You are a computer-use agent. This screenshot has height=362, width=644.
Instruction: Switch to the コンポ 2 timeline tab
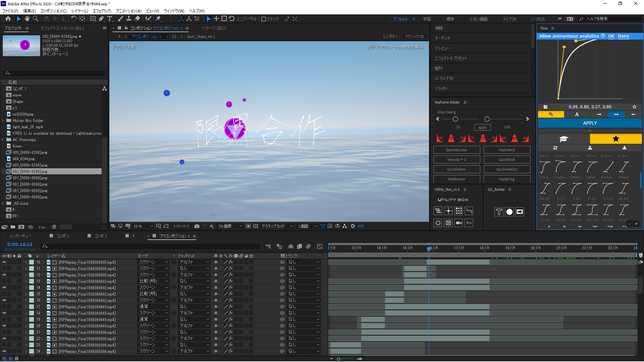click(x=100, y=236)
